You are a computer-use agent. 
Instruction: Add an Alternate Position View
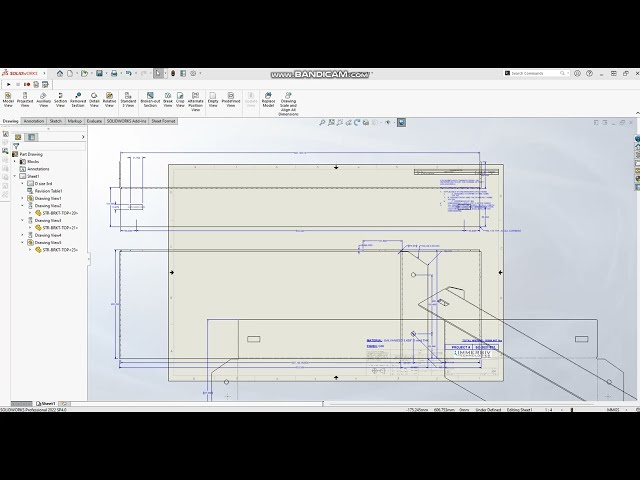(x=196, y=102)
